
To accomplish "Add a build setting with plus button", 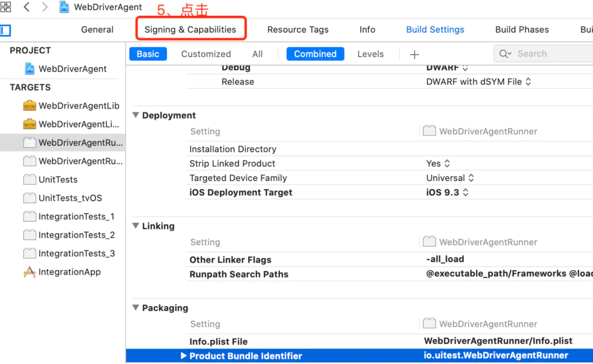I will pyautogui.click(x=415, y=54).
